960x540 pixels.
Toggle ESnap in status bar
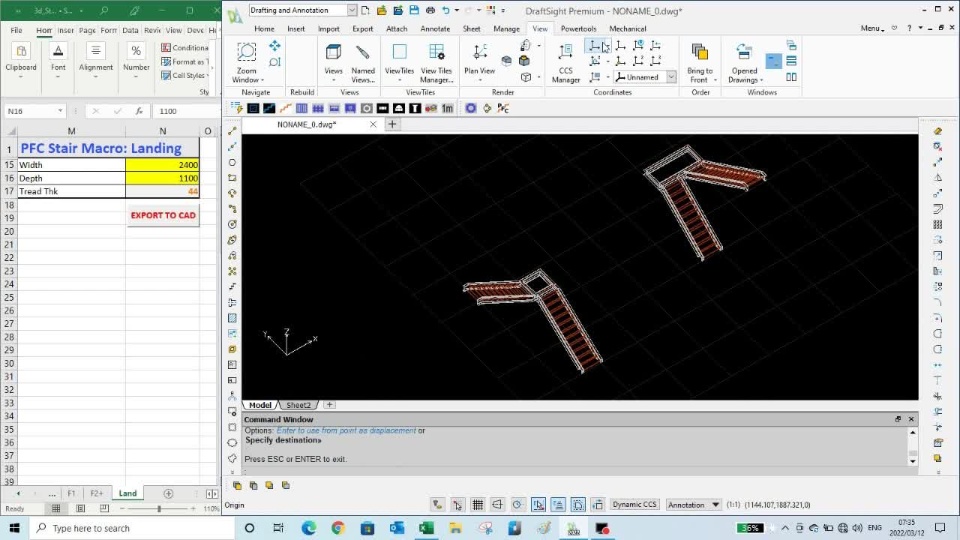coord(538,504)
